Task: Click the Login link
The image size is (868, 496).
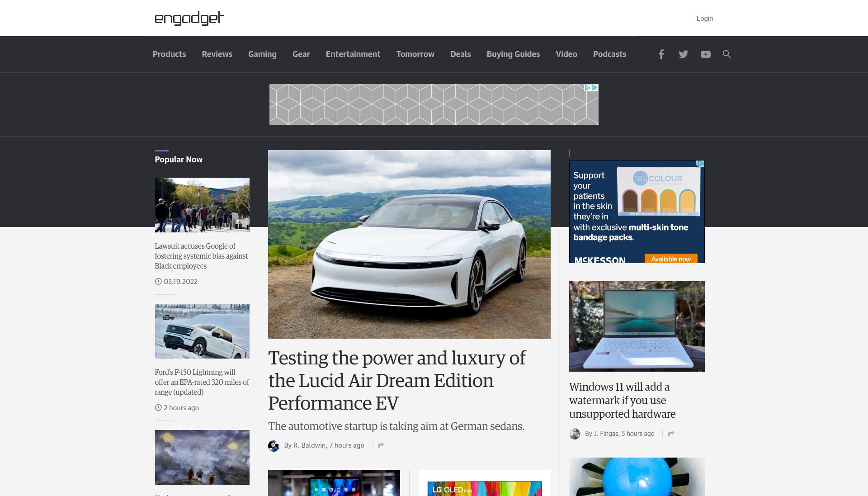Action: 704,19
